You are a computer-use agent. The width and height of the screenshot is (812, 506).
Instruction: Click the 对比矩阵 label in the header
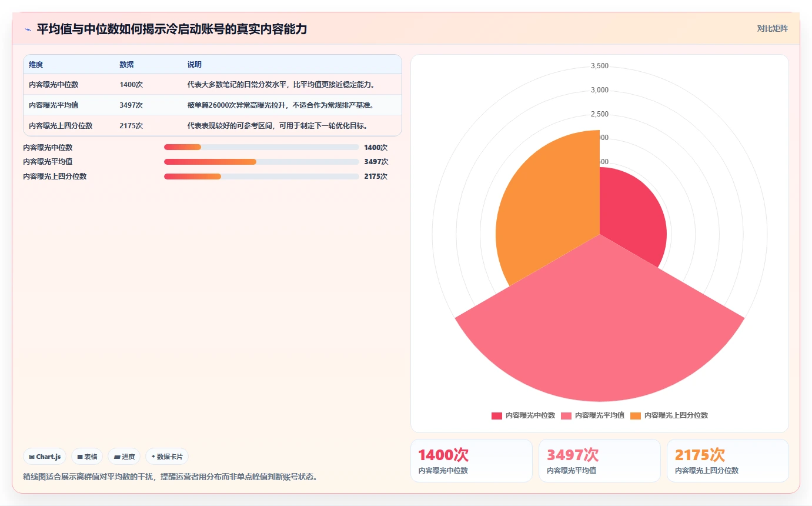tap(772, 28)
